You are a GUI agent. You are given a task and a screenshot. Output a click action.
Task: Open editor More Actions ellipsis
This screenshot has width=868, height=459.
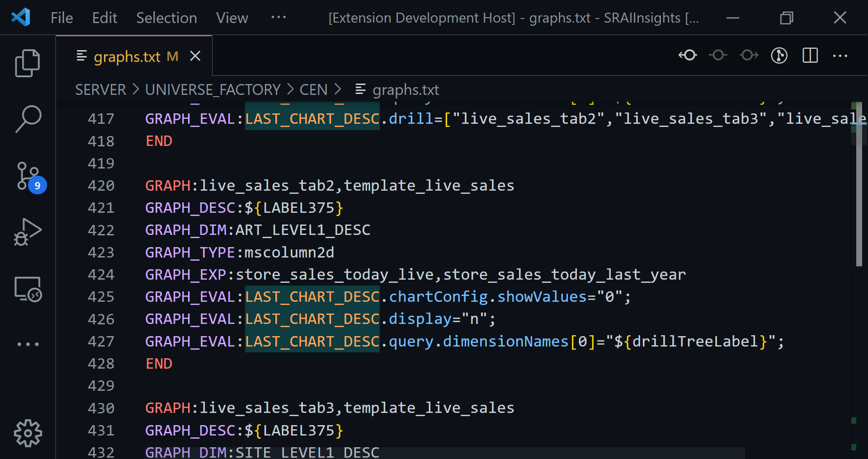point(840,56)
